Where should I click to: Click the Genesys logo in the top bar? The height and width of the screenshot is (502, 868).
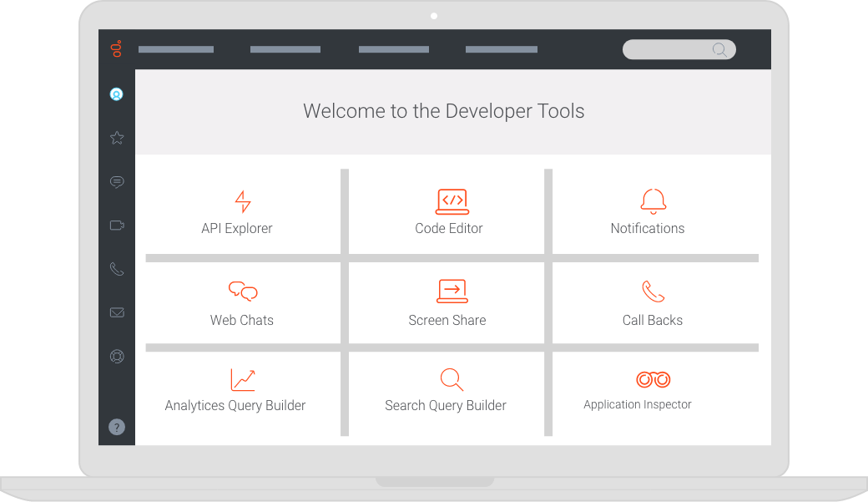pos(116,48)
